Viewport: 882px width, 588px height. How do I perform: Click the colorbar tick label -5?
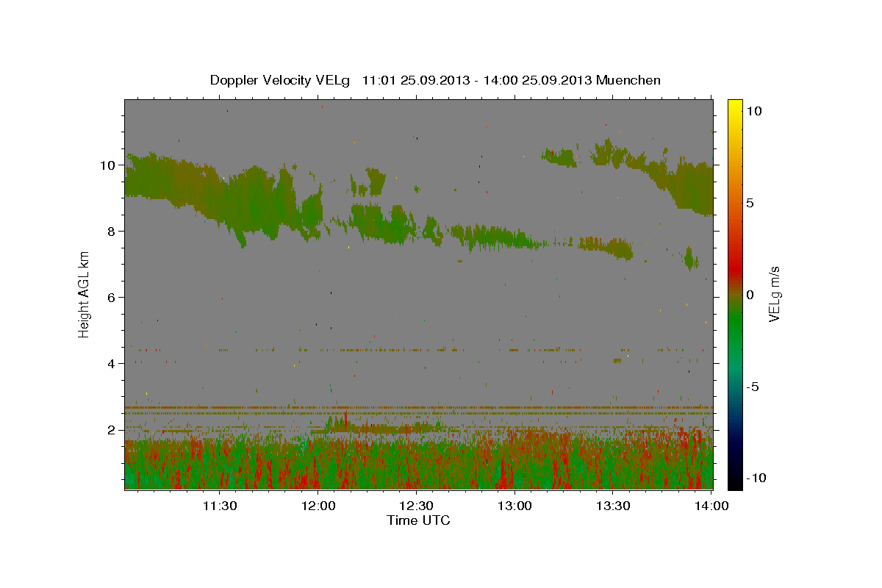(752, 387)
